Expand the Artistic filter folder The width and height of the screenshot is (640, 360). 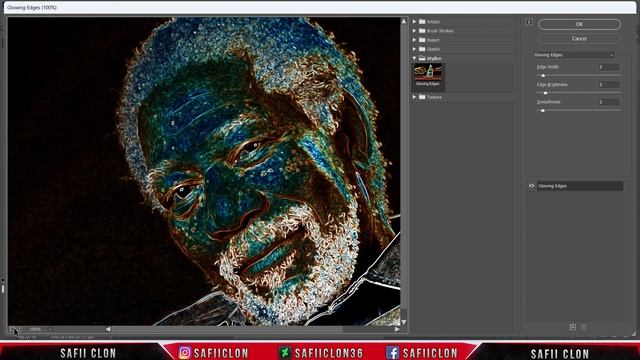point(414,21)
